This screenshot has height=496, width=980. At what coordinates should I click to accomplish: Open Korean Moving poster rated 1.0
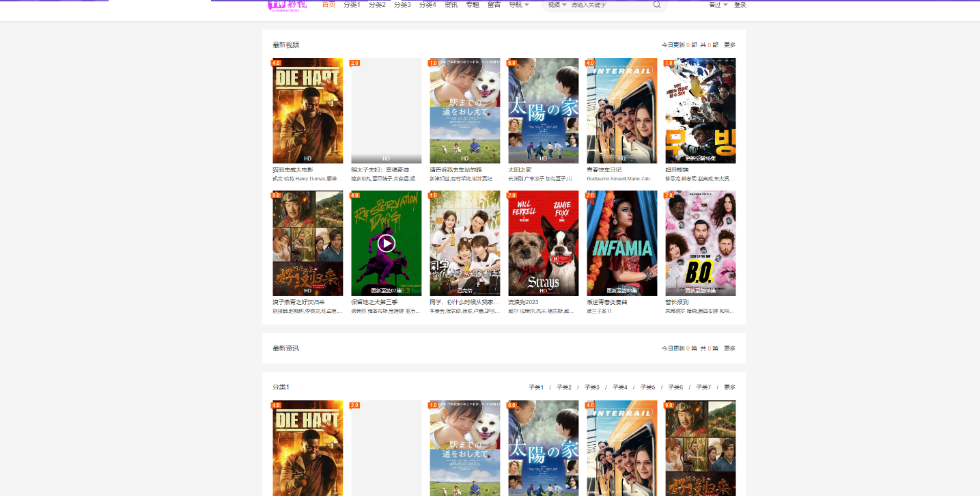(701, 111)
